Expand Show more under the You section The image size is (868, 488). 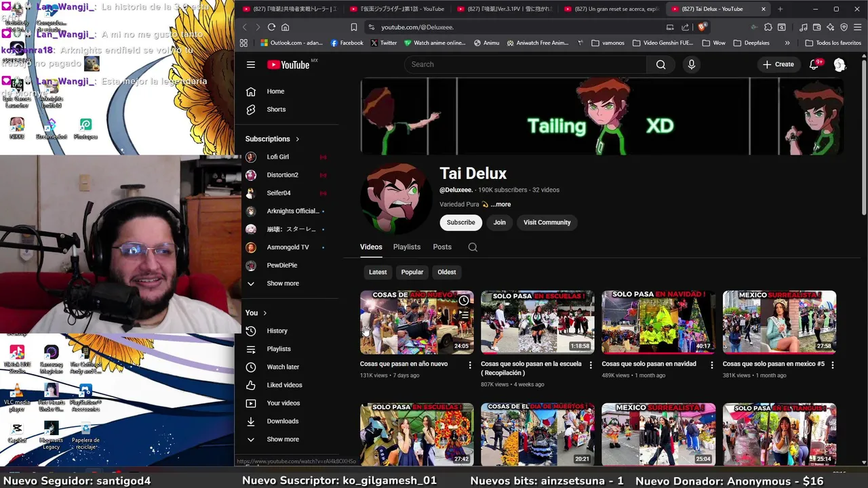click(283, 439)
